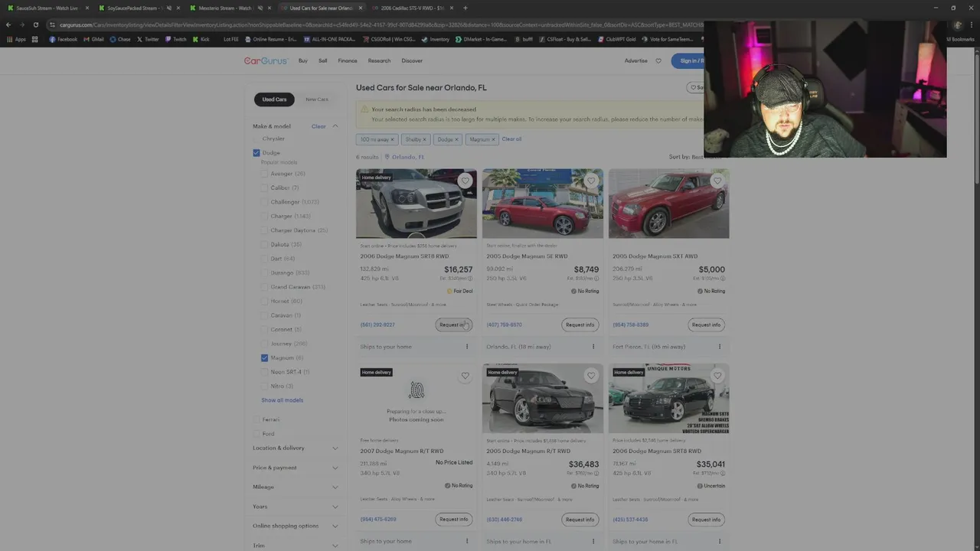Switch to the SauceSuh Stream browser tab
The width and height of the screenshot is (980, 551).
pyautogui.click(x=47, y=8)
